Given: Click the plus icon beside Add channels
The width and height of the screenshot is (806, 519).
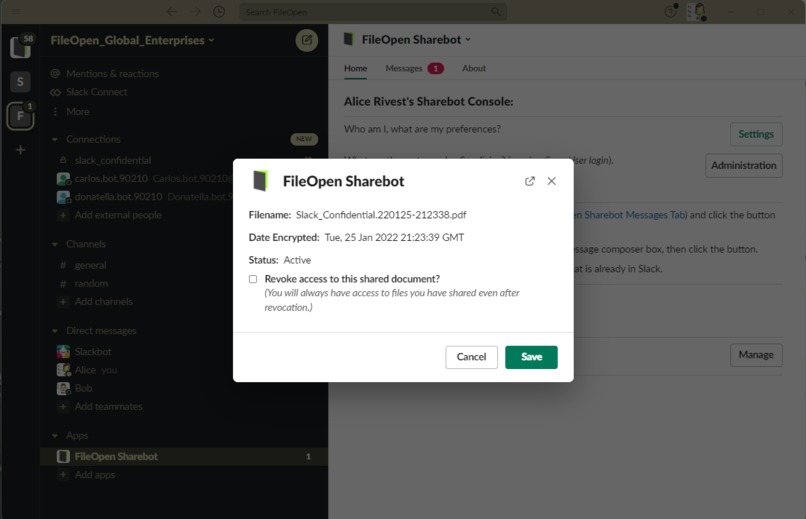Looking at the screenshot, I should [63, 302].
